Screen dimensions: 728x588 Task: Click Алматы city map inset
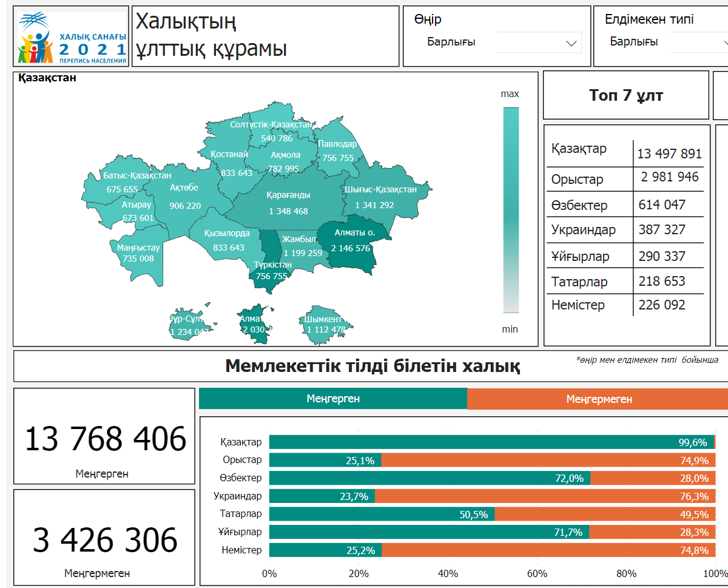click(x=254, y=323)
